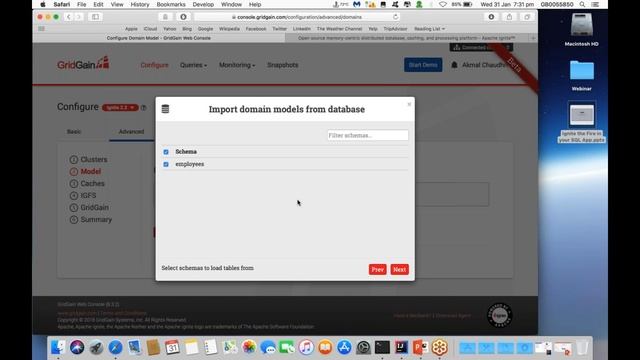Open the Ignite version dropdown badge
Image resolution: width=640 pixels, height=360 pixels.
point(120,107)
